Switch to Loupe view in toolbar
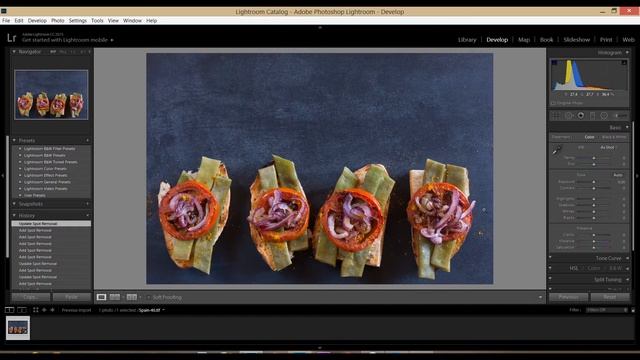Viewport: 640px width, 360px height. 101,297
